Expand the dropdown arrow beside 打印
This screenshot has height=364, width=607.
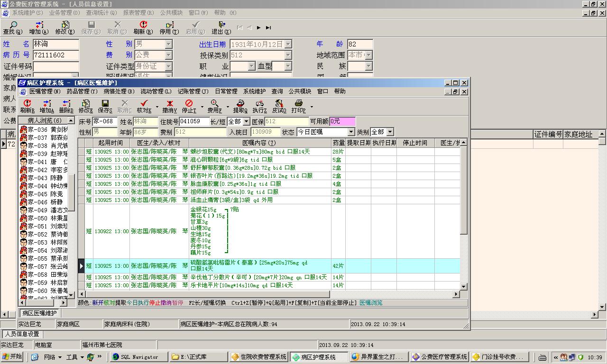312,106
